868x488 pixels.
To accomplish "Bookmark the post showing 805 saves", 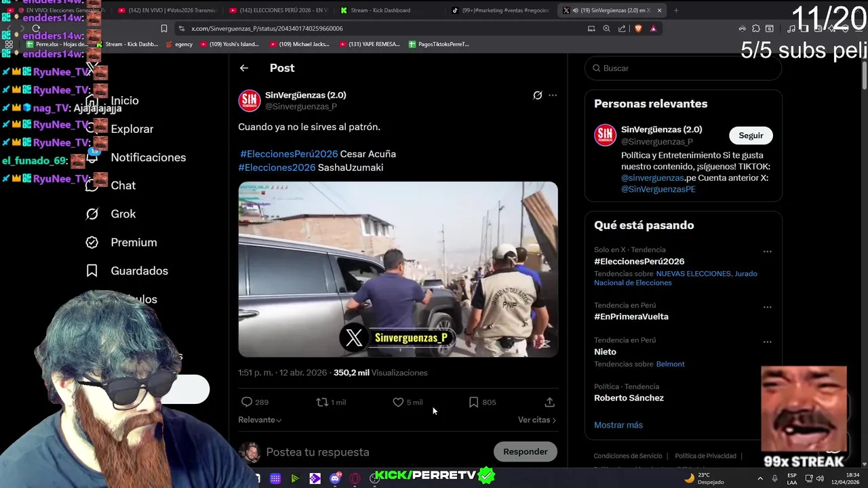I will (473, 402).
